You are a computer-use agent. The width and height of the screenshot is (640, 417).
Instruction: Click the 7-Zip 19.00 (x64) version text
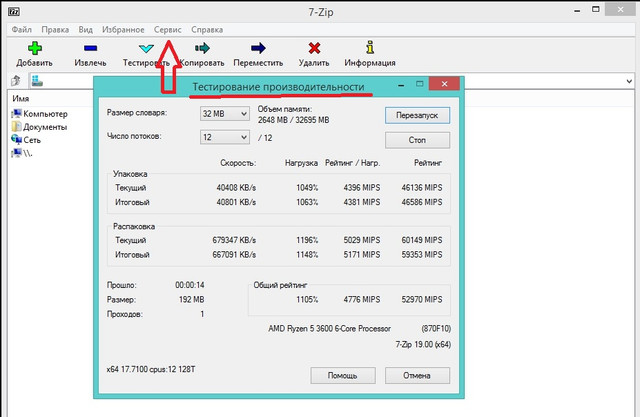coord(423,344)
